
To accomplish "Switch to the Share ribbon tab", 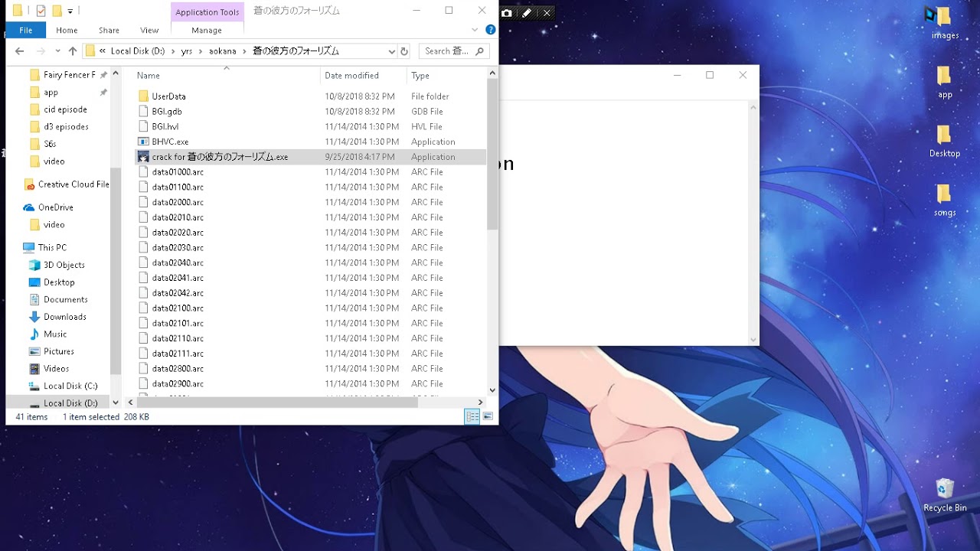I will (x=109, y=30).
